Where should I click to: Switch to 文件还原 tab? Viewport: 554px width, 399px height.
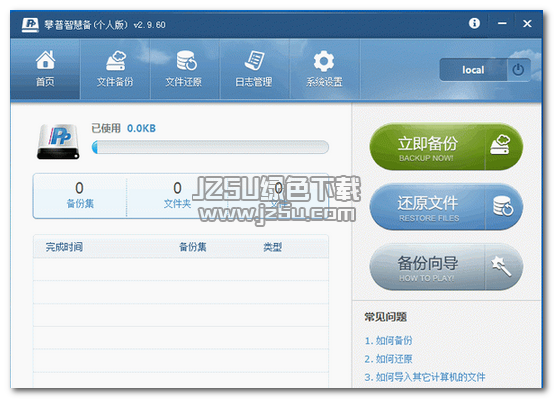185,69
